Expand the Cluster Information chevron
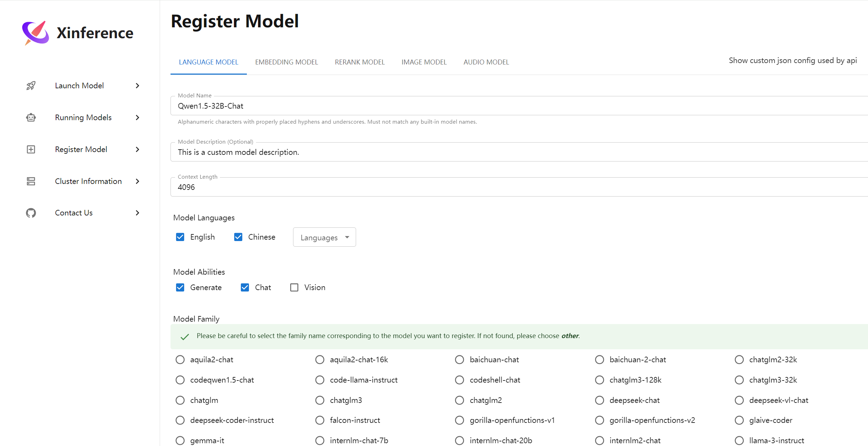 pos(137,181)
